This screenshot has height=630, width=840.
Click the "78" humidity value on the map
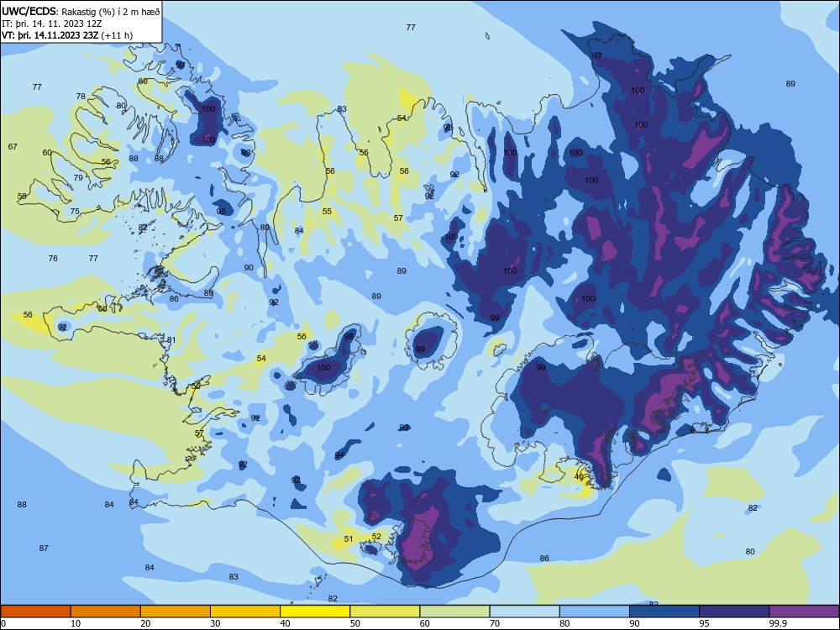[x=81, y=96]
